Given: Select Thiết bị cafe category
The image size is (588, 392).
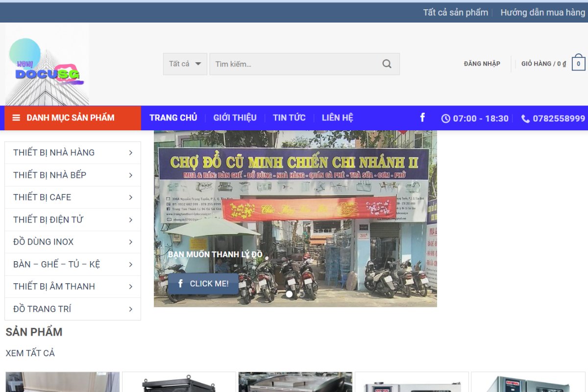Looking at the screenshot, I should point(42,197).
